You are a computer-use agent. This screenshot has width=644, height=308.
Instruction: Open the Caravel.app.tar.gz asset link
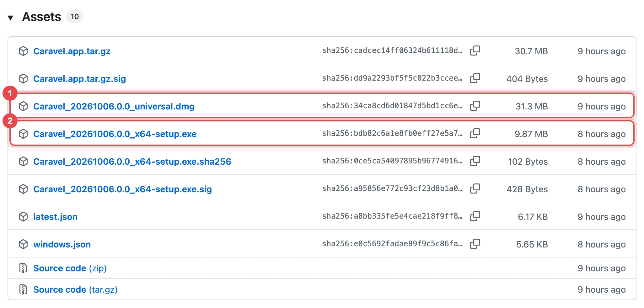click(x=72, y=51)
